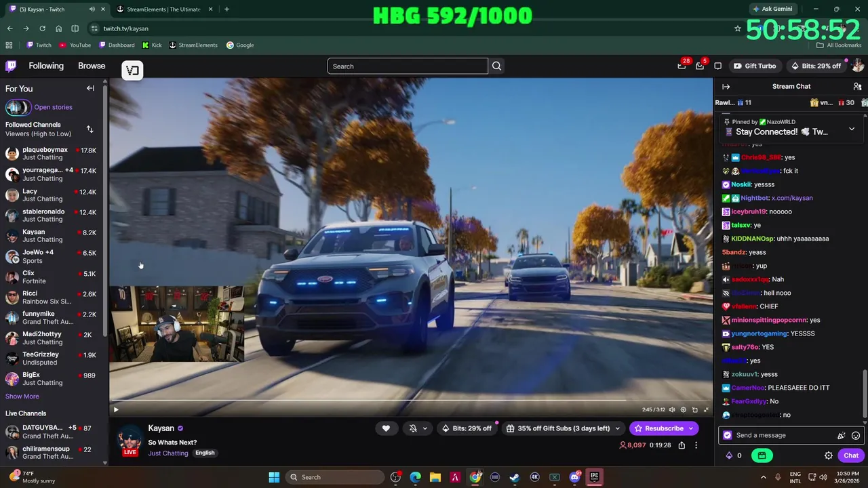Screen dimensions: 868x488
Task: Open plaqueboymax channel in sidebar
Action: click(x=52, y=154)
